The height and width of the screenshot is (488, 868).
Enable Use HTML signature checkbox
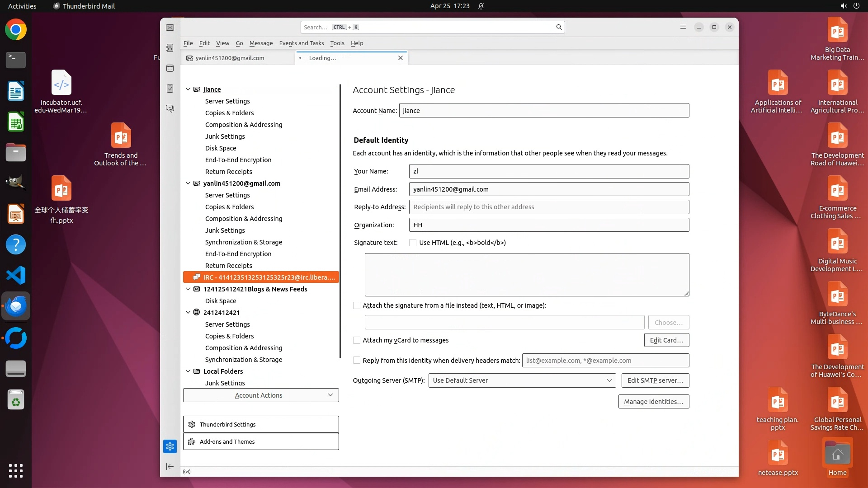413,243
